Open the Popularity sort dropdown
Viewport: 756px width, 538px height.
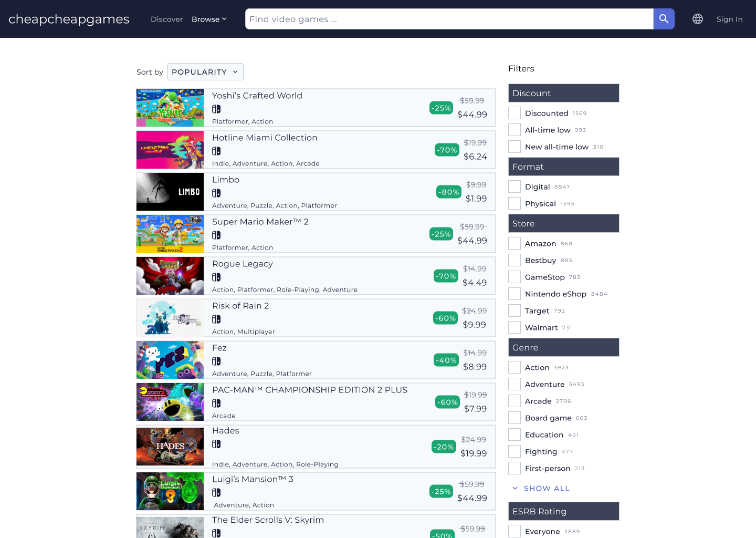205,71
